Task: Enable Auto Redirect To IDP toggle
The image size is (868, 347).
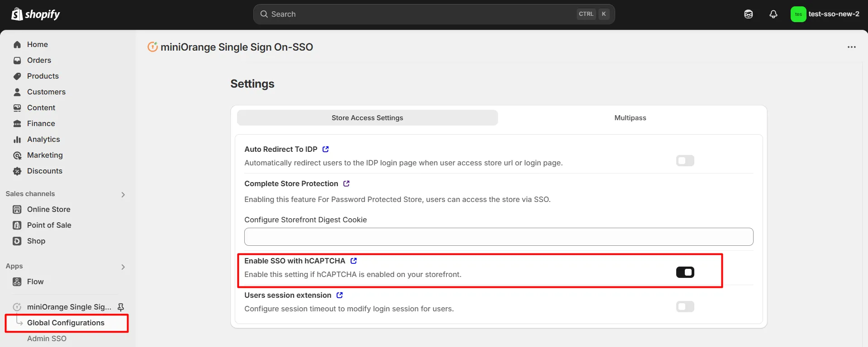Action: click(685, 160)
